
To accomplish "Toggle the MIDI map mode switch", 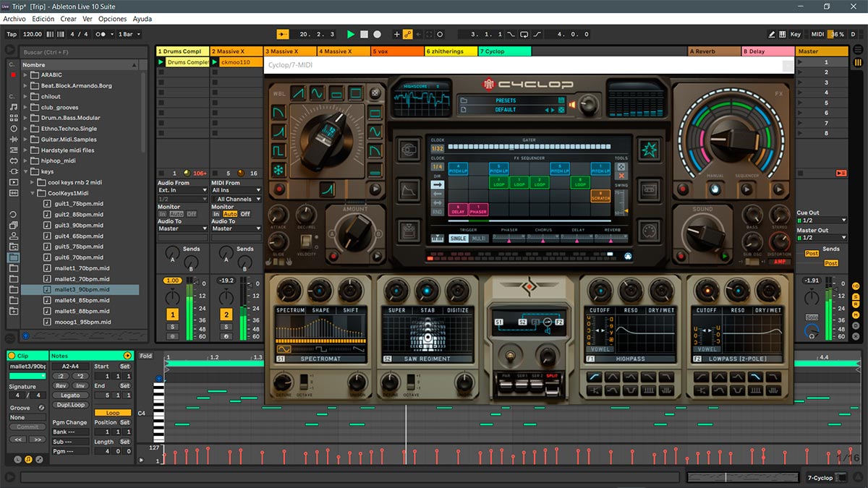I will [817, 34].
